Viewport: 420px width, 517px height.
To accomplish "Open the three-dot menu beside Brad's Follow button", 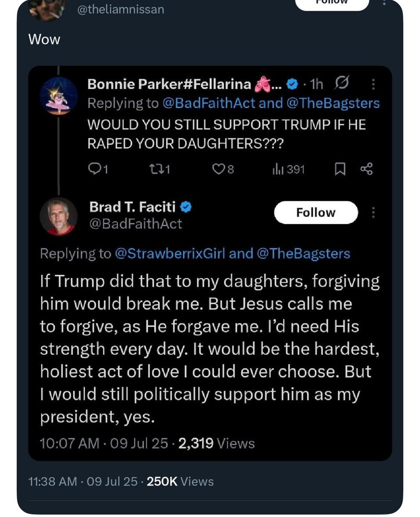I will click(373, 212).
